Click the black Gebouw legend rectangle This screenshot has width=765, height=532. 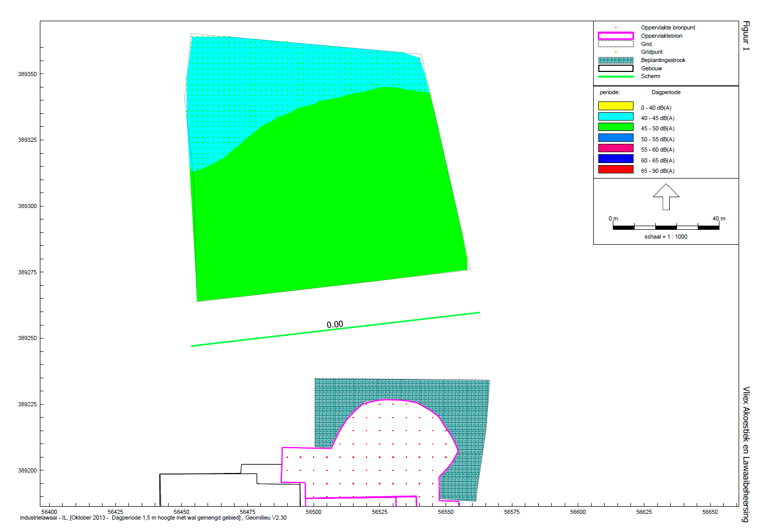[615, 68]
